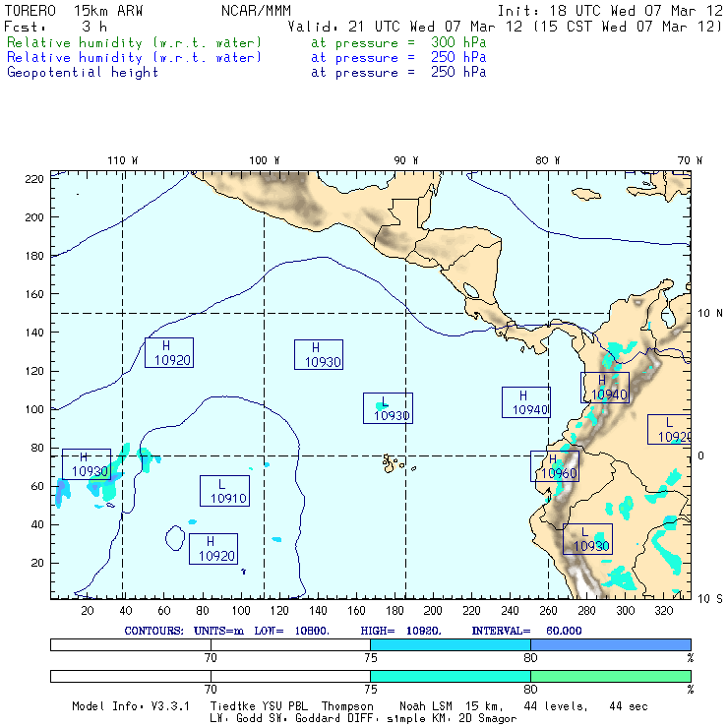
Task: Click the 'LOW= 10800.' contour value
Action: click(x=291, y=631)
